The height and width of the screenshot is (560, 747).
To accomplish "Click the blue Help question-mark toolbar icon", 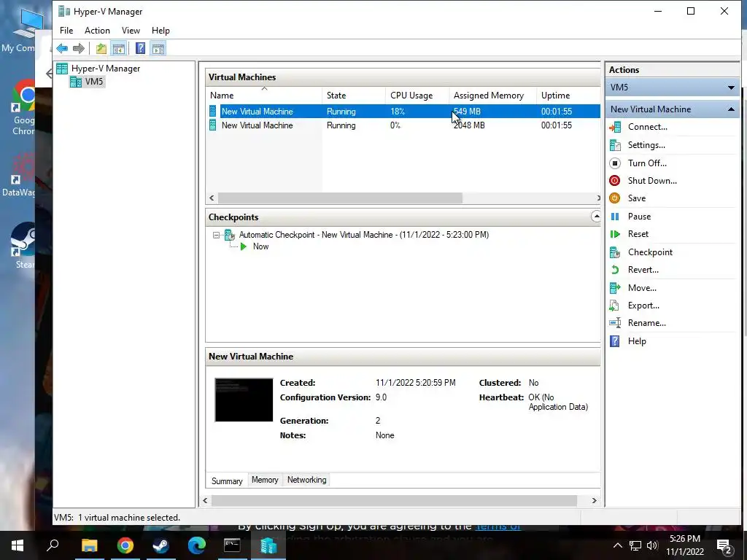I will pos(140,49).
